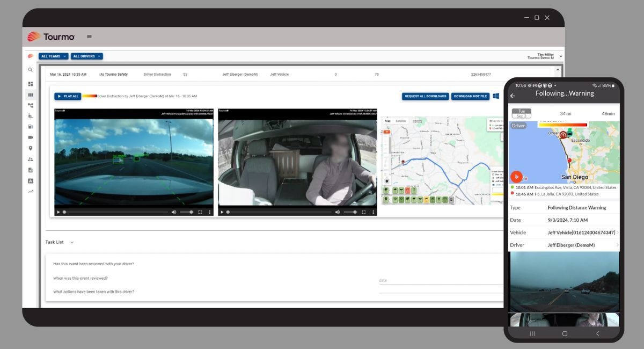Click the analytics trend-line icon in the sidebar
The height and width of the screenshot is (349, 644).
tap(31, 190)
